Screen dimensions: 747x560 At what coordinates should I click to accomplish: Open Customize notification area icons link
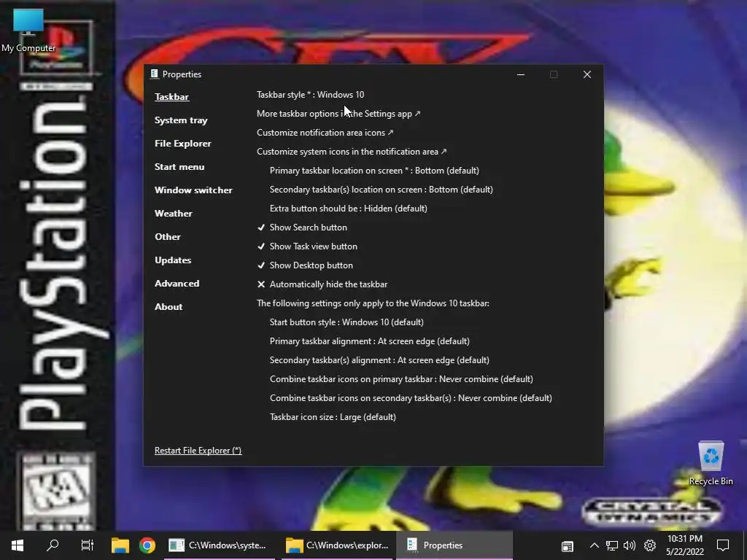pyautogui.click(x=325, y=133)
